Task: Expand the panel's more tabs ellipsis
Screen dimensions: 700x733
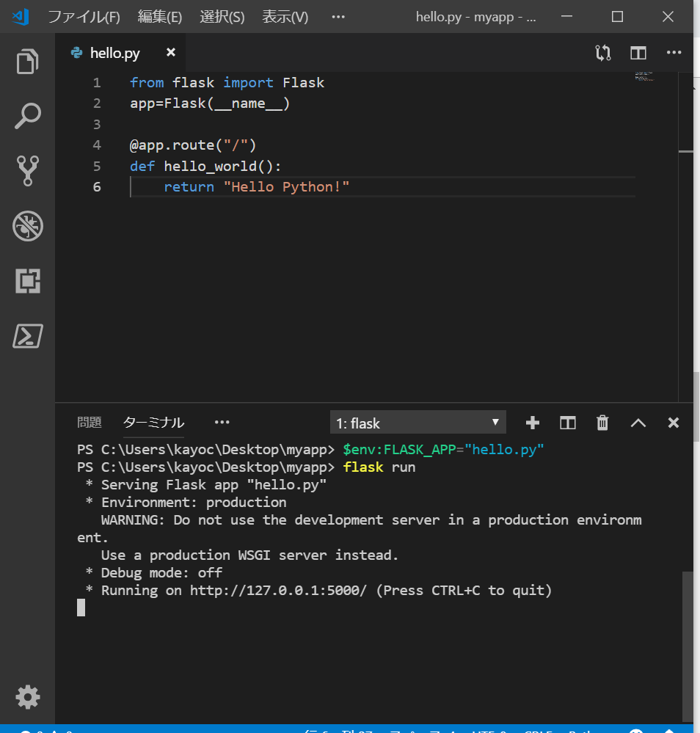Action: 222,423
